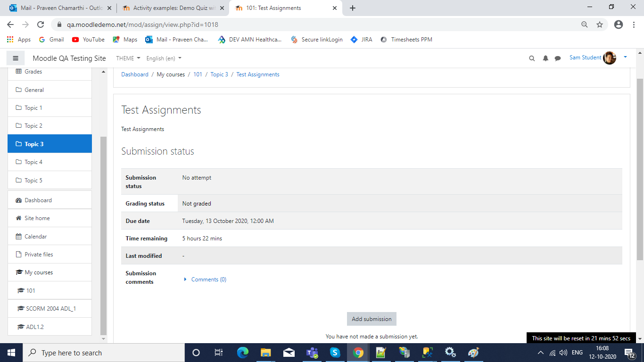Open Site home in the sidebar
644x362 pixels.
(50, 218)
